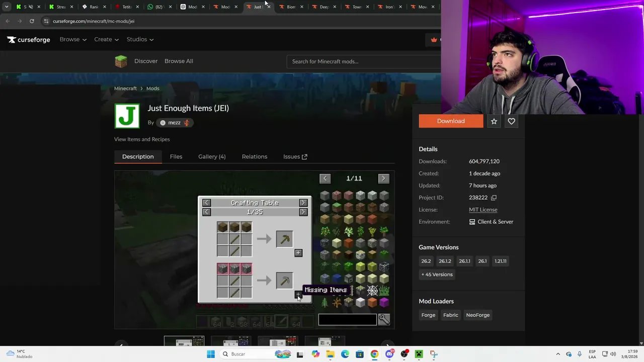
Task: Switch to Google Chrome on the taskbar
Action: 374,354
